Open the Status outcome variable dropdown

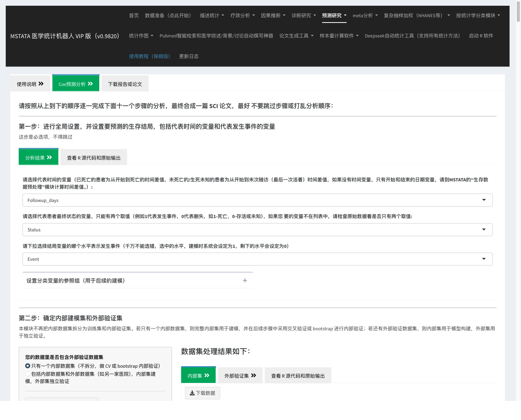pos(257,229)
